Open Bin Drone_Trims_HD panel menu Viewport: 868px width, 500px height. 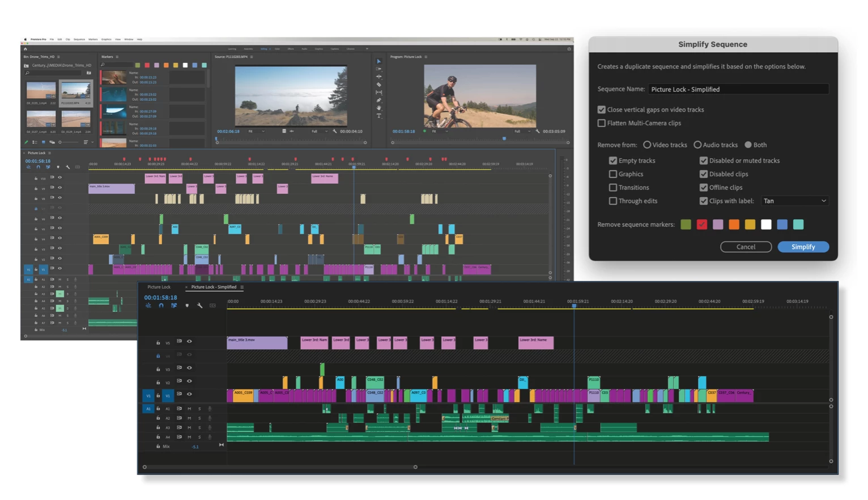pyautogui.click(x=58, y=57)
